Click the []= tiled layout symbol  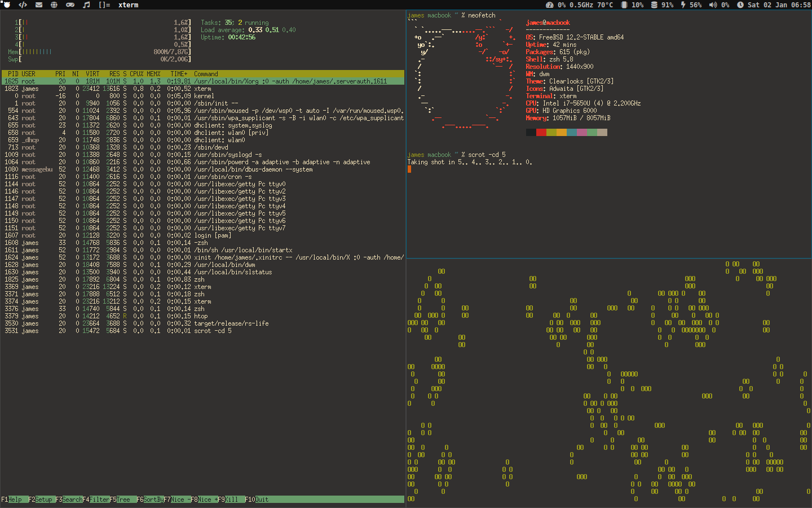(x=104, y=5)
